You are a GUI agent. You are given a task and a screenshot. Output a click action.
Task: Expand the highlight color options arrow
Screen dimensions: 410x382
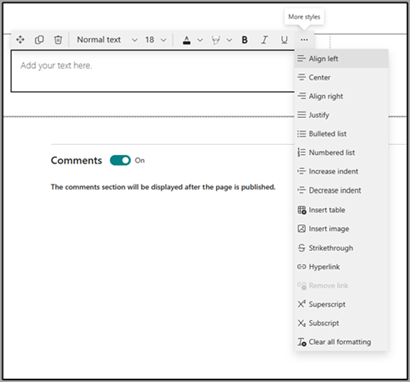tap(229, 40)
